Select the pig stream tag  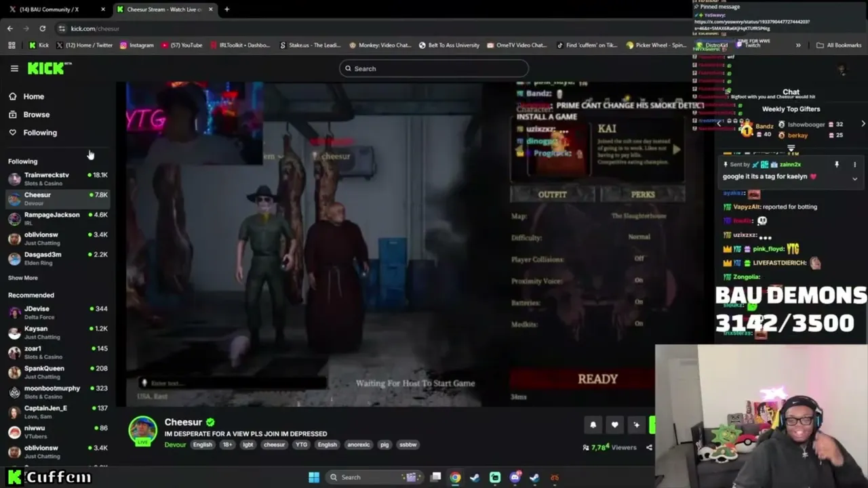point(384,445)
